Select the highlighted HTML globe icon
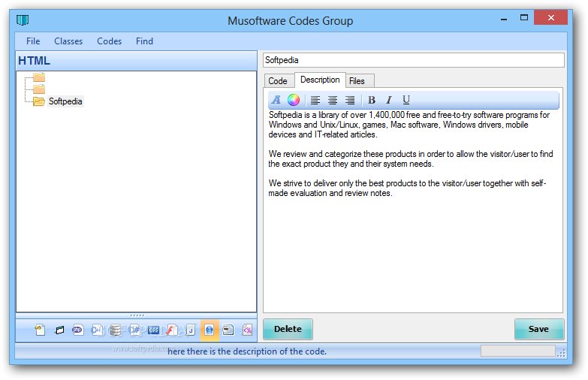Image resolution: width=588 pixels, height=380 pixels. [x=210, y=330]
